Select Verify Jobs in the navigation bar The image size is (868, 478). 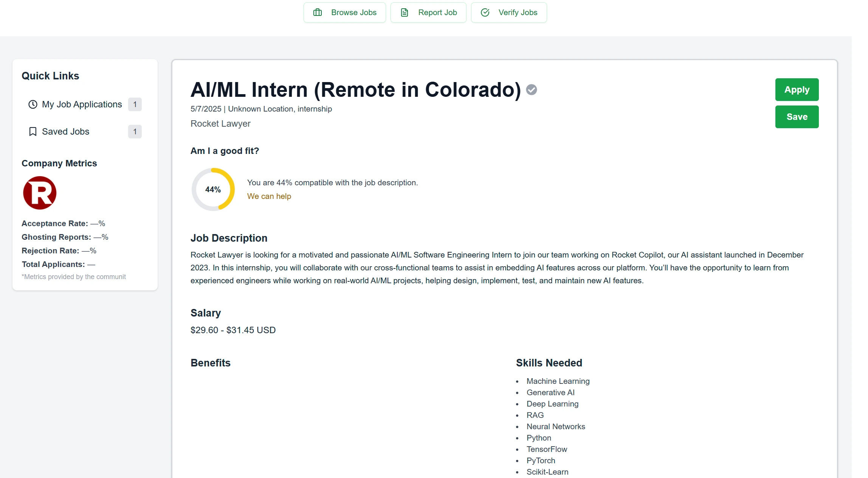point(508,12)
